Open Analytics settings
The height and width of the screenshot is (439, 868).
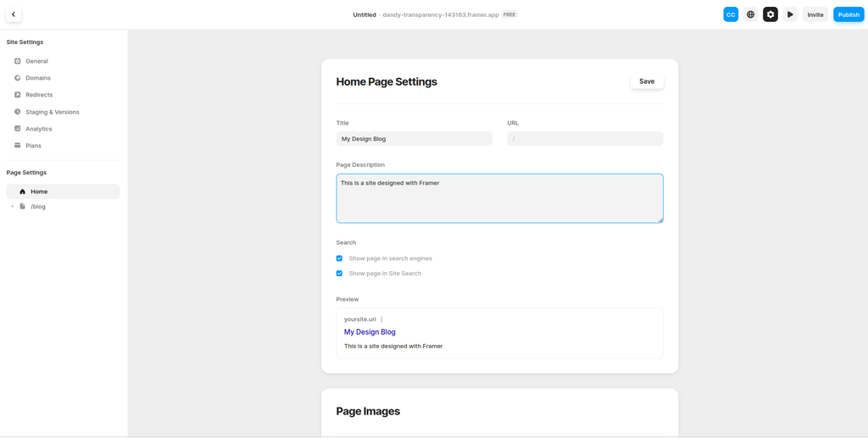[39, 129]
